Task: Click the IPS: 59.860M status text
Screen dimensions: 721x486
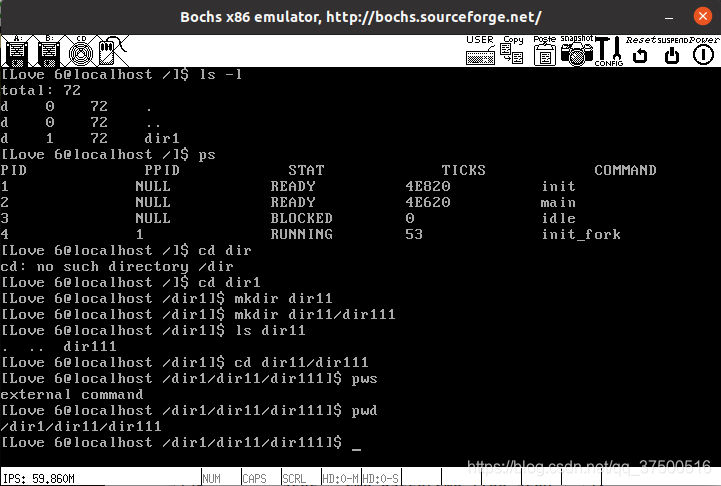Action: 39,479
